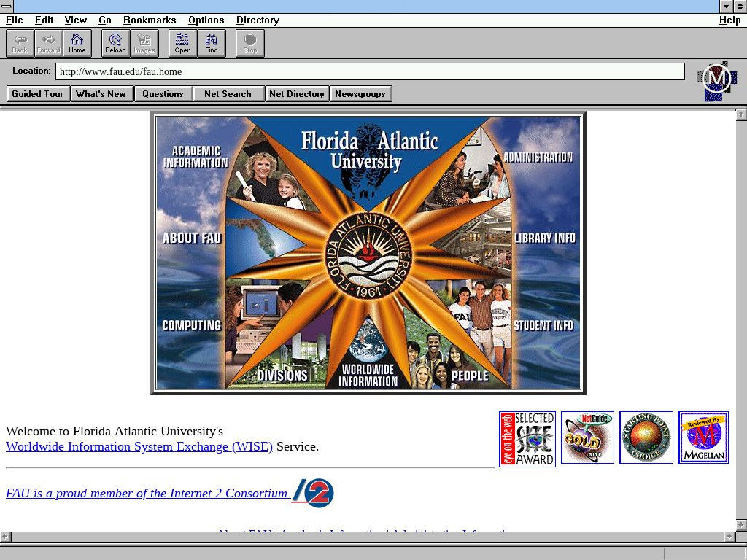
Task: Open the Directory menu
Action: point(258,20)
